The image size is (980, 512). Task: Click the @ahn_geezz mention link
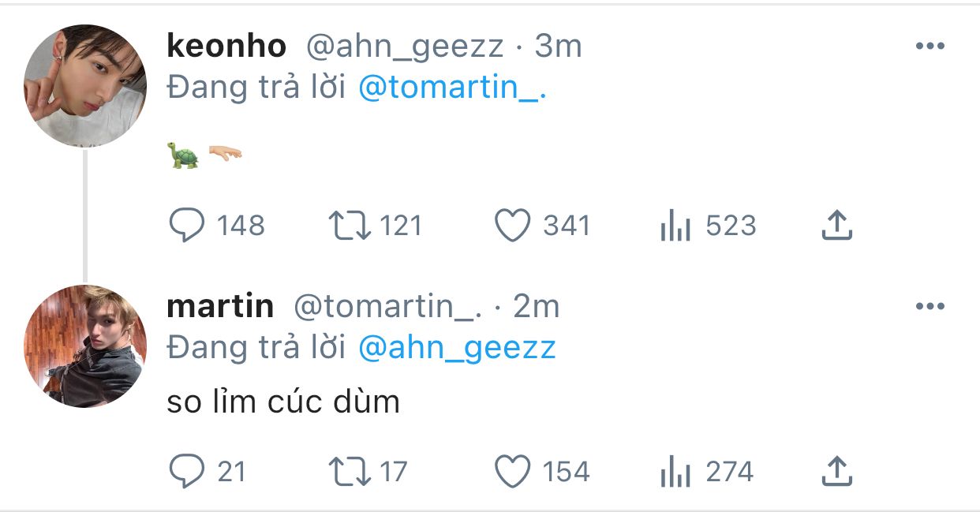(x=457, y=347)
